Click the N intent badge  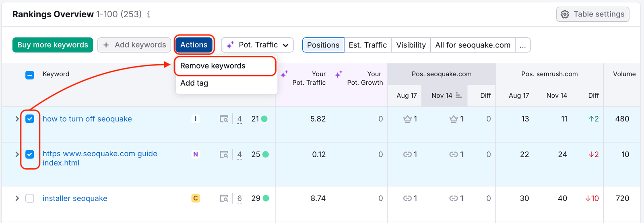coord(196,154)
